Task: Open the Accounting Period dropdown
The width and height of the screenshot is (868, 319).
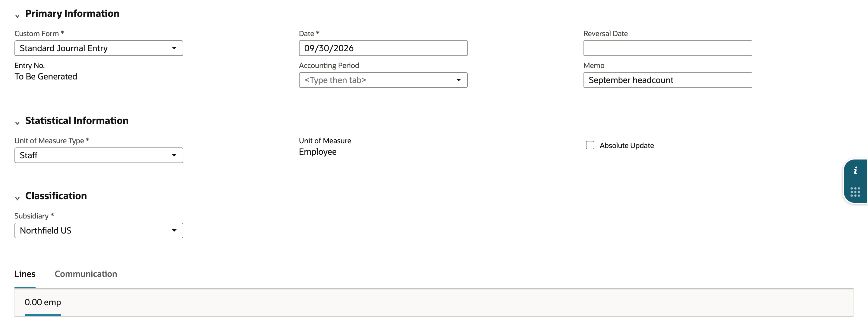Action: (383, 80)
